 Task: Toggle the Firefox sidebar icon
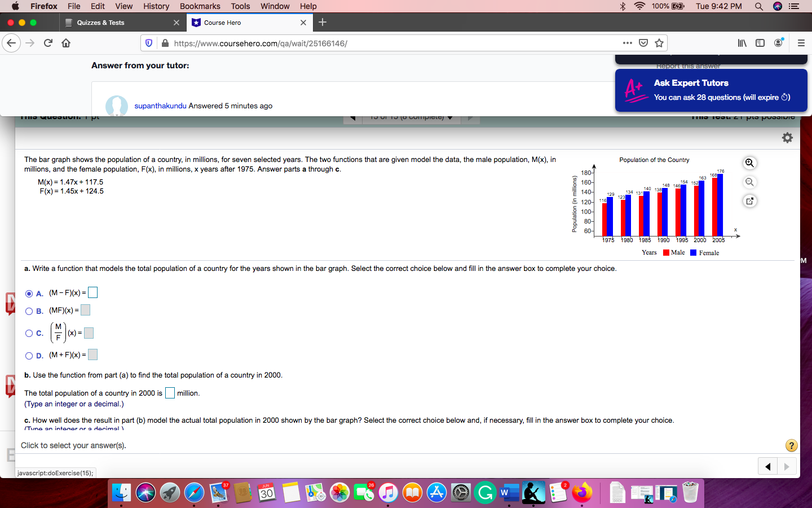click(x=760, y=42)
